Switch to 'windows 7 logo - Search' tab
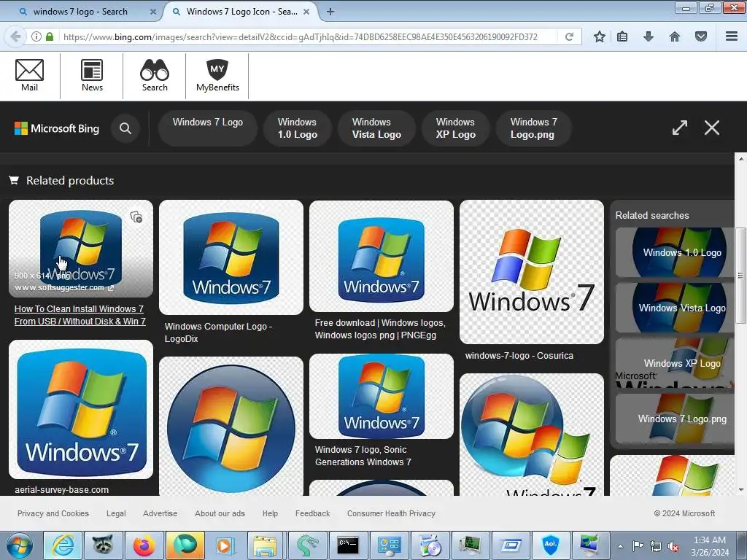 pyautogui.click(x=80, y=12)
